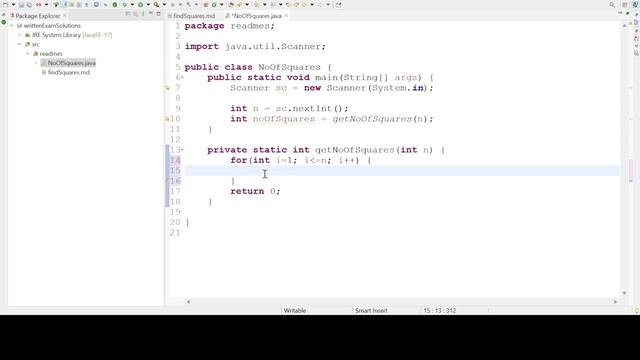Click the red External Tools icon
Image resolution: width=640 pixels, height=360 pixels.
pos(156,5)
